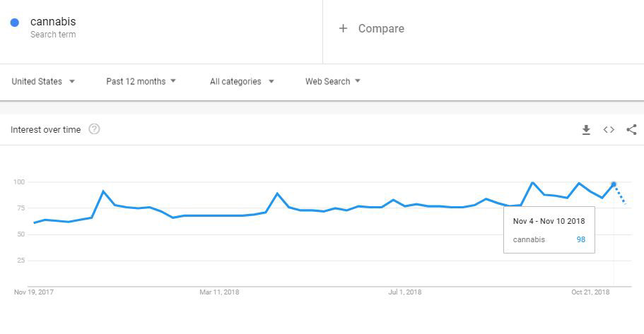Download the interest over time data

586,130
